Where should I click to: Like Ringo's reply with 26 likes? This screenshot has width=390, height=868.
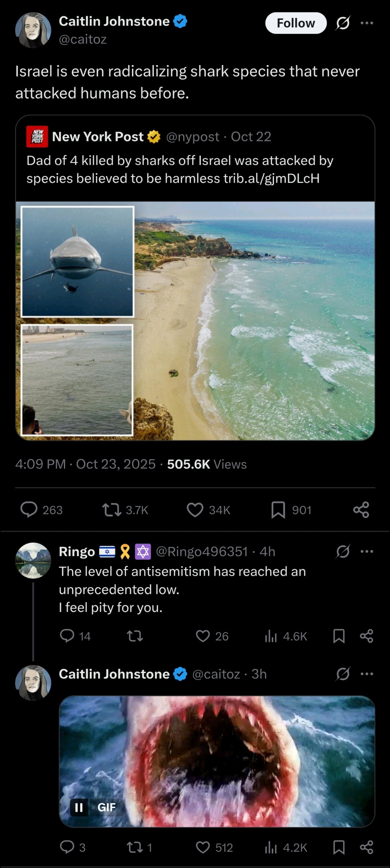point(203,636)
